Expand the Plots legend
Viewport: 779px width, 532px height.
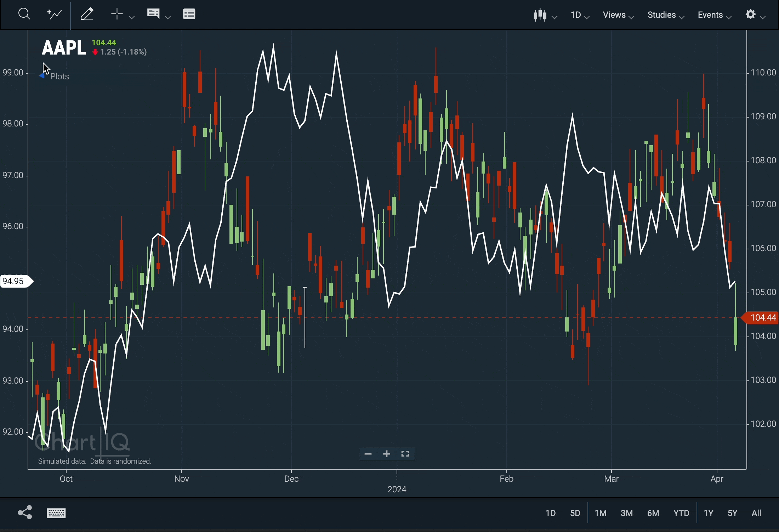[54, 77]
